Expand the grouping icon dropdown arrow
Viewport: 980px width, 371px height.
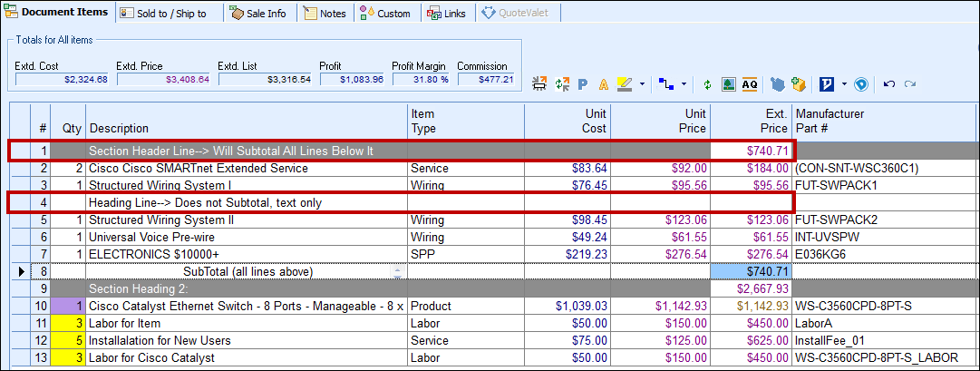tap(684, 84)
